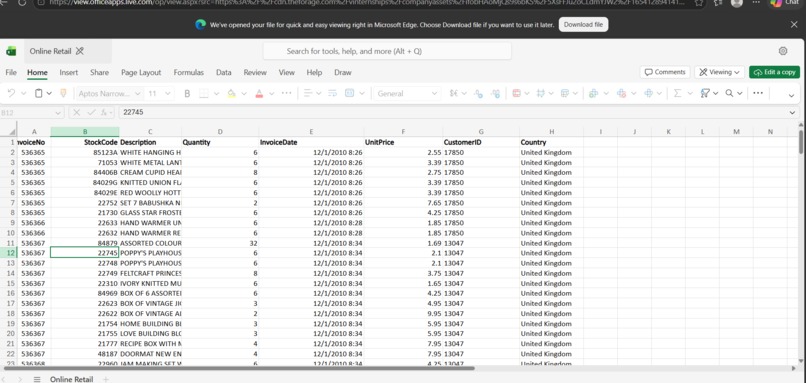This screenshot has width=806, height=383.
Task: Click the Borders grid icon
Action: click(204, 94)
